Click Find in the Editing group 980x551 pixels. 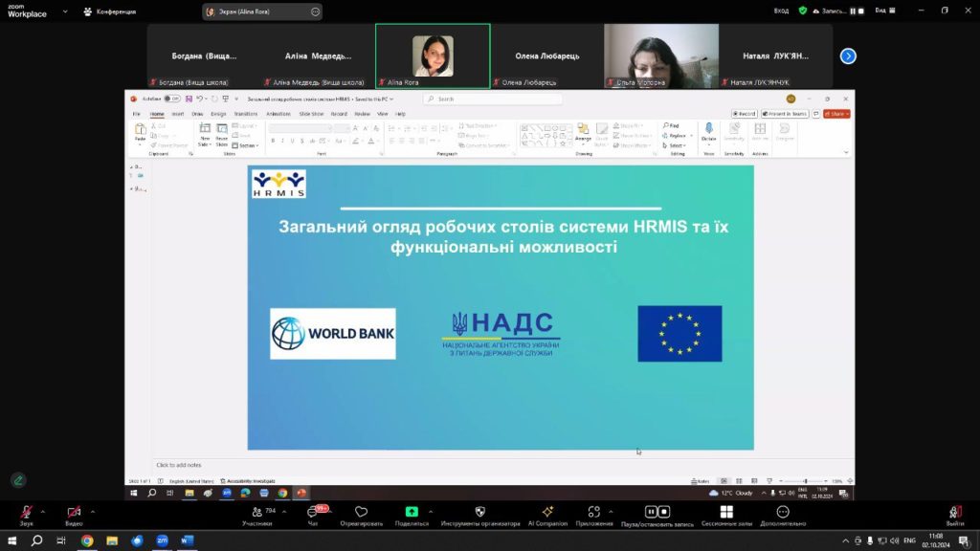671,125
